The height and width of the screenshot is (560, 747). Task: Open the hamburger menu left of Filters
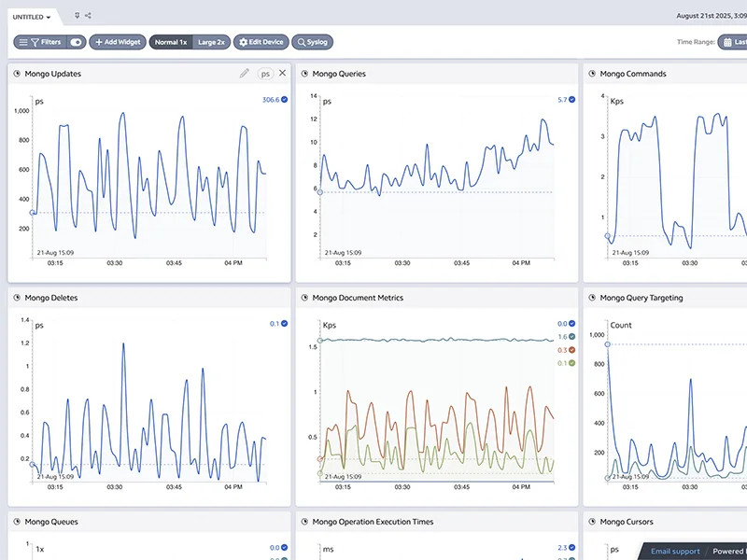tap(22, 42)
